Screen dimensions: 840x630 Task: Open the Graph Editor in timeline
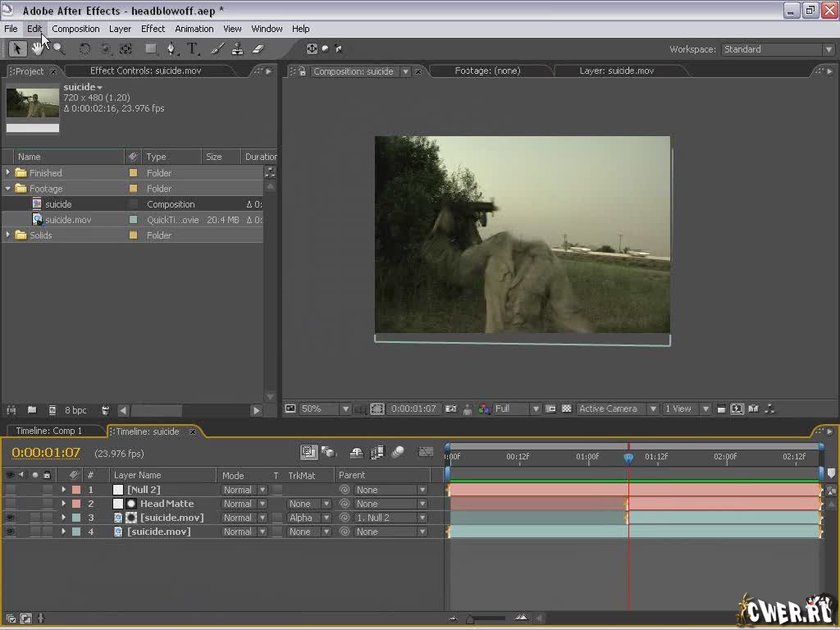click(x=425, y=452)
